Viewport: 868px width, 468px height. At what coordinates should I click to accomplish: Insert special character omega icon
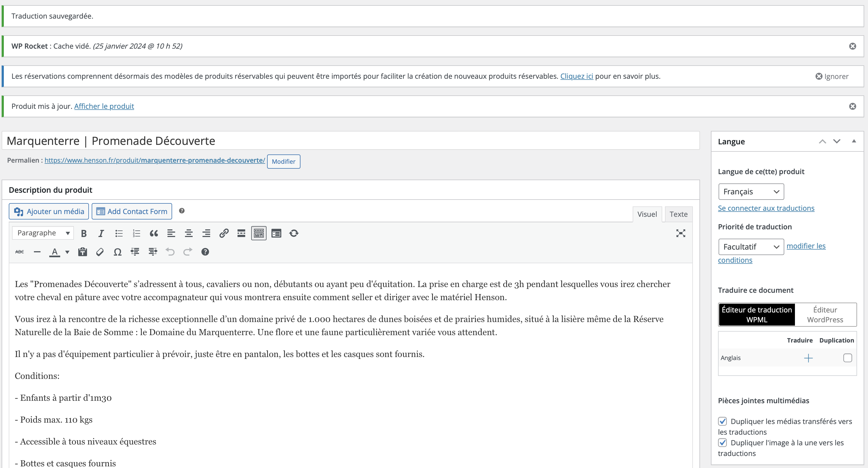click(118, 252)
